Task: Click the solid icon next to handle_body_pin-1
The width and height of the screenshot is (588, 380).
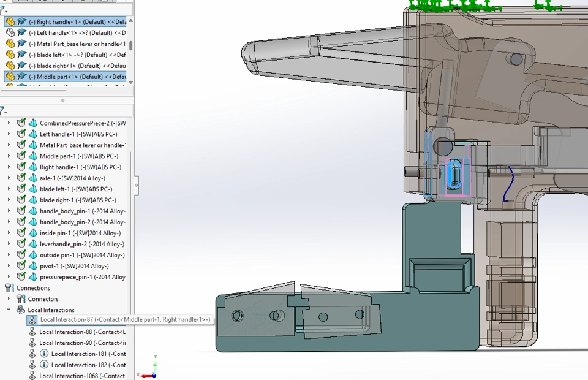Action: 33,211
